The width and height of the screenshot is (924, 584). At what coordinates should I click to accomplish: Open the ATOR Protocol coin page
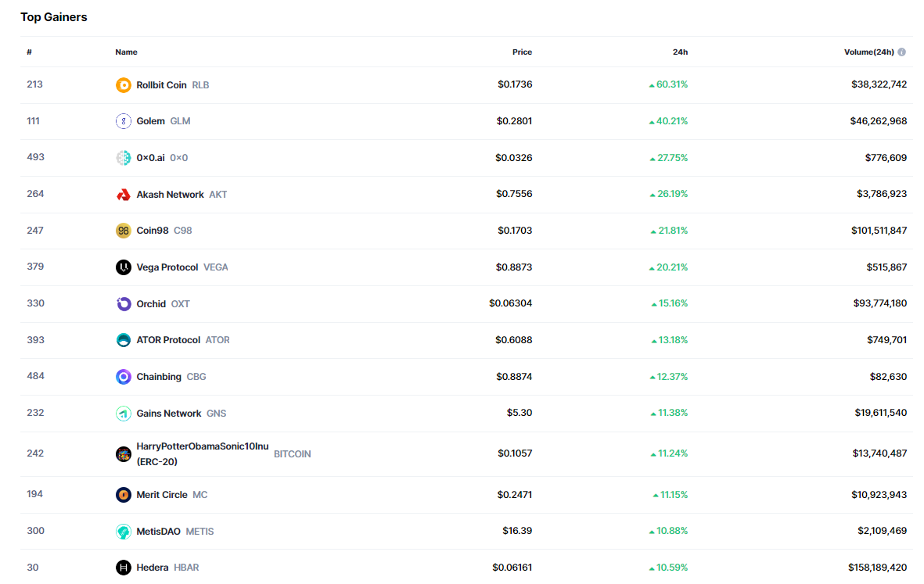point(168,340)
